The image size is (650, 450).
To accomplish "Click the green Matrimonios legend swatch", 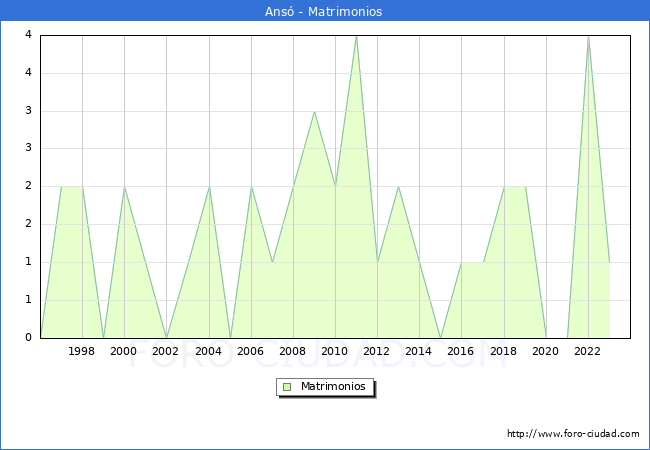I will (287, 387).
